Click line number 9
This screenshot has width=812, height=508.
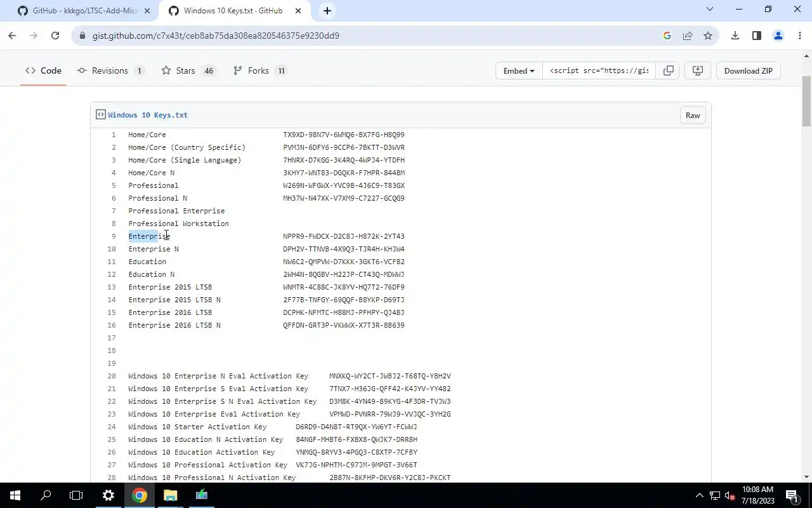[114, 236]
